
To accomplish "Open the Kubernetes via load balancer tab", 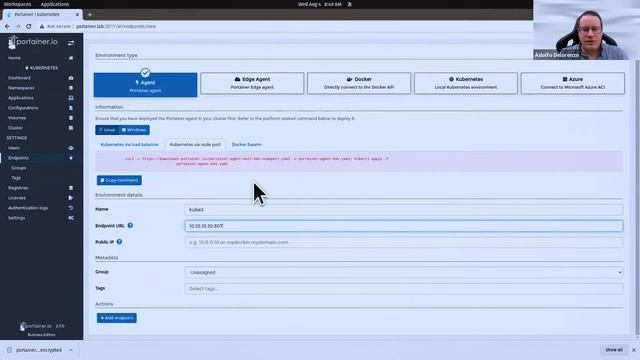I will [129, 144].
